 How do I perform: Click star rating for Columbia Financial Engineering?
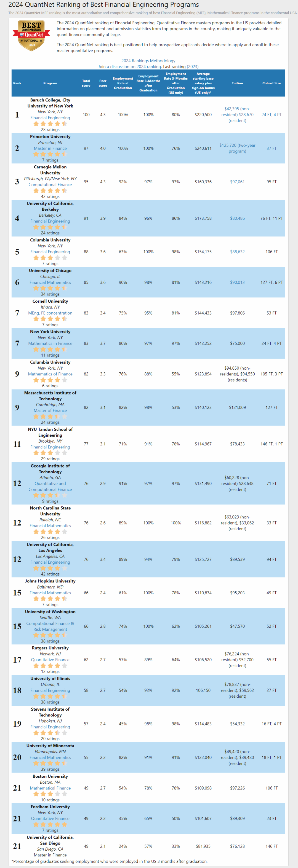click(50, 258)
